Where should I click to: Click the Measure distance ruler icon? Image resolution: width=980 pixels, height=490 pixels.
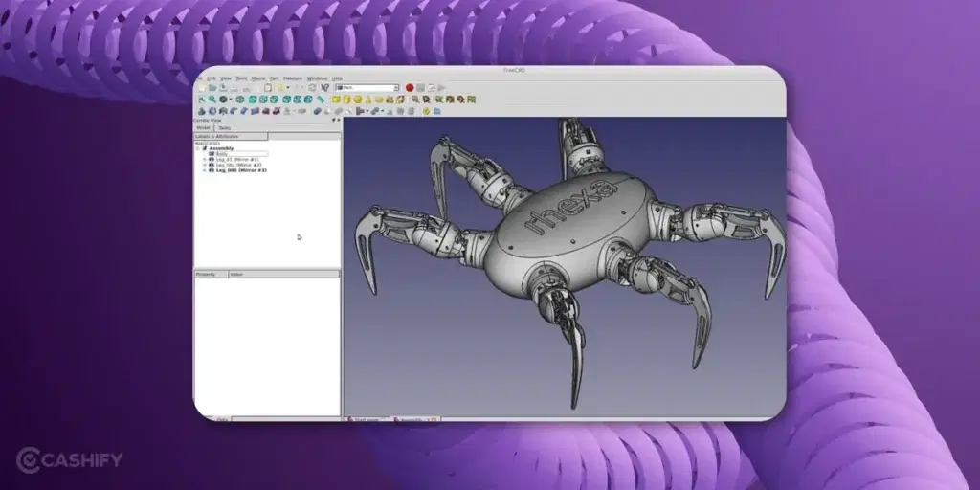(x=321, y=100)
